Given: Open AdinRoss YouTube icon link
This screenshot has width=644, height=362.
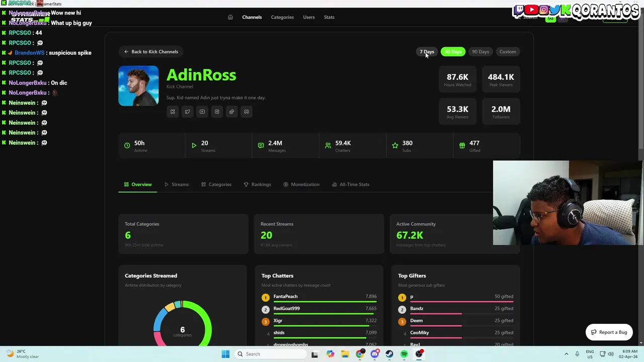Looking at the screenshot, I should [202, 112].
